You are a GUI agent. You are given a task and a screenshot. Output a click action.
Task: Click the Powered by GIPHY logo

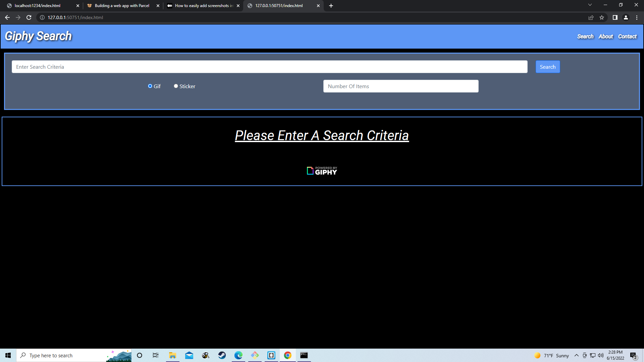pyautogui.click(x=322, y=171)
